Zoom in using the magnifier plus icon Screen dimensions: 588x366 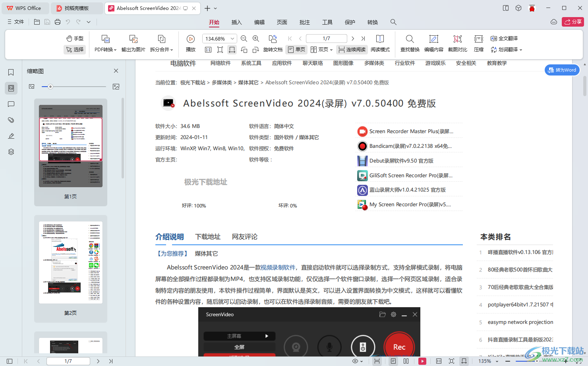(x=256, y=39)
